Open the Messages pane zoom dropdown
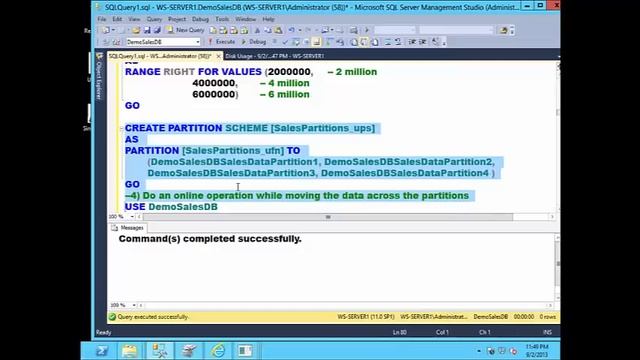Image resolution: width=640 pixels, height=360 pixels. (133, 305)
